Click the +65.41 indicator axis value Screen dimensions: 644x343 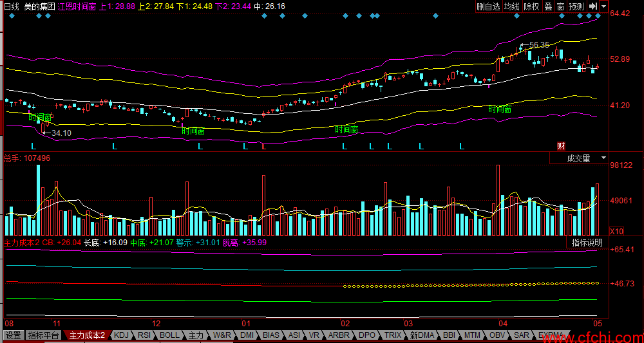point(622,250)
